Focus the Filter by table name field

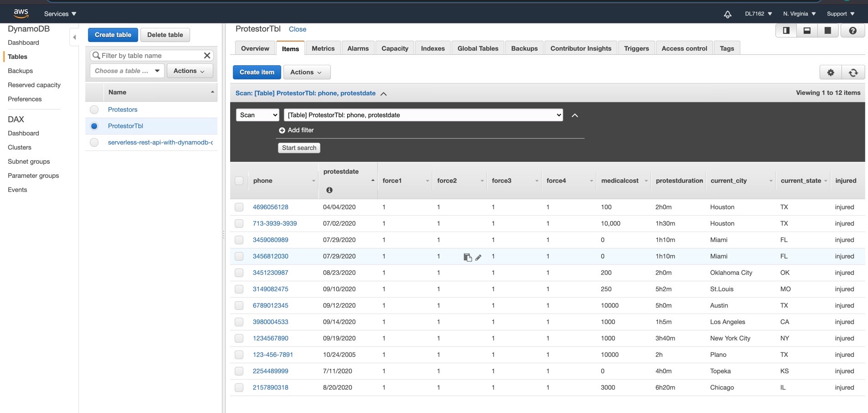tap(152, 56)
